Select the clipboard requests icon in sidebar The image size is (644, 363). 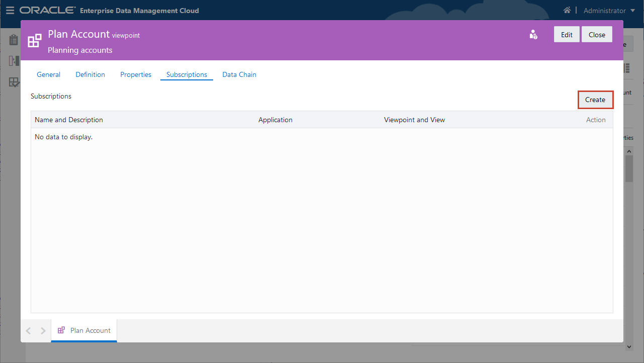[13, 39]
